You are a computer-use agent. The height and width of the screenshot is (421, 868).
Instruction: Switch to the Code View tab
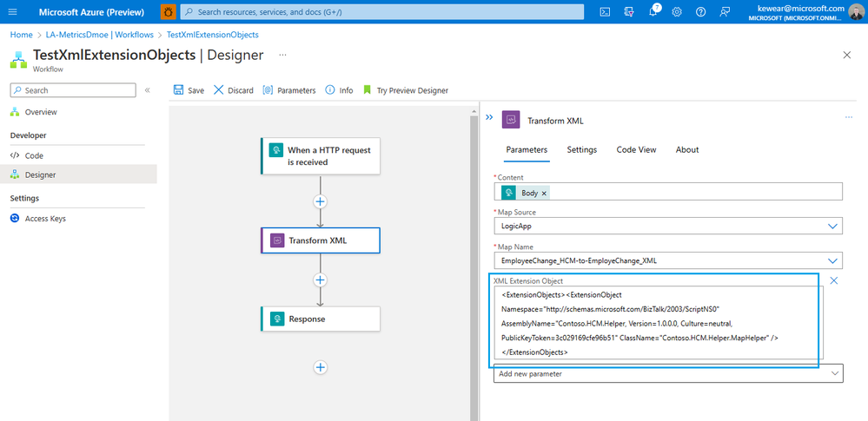[x=637, y=150]
